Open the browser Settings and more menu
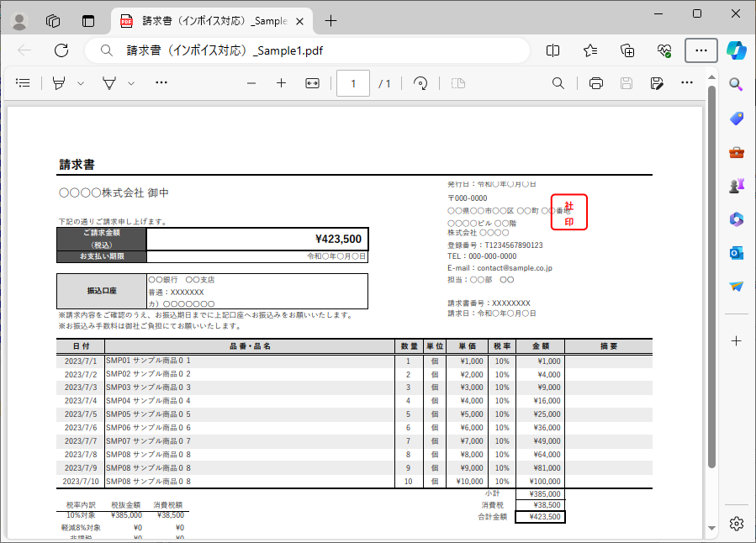 700,50
